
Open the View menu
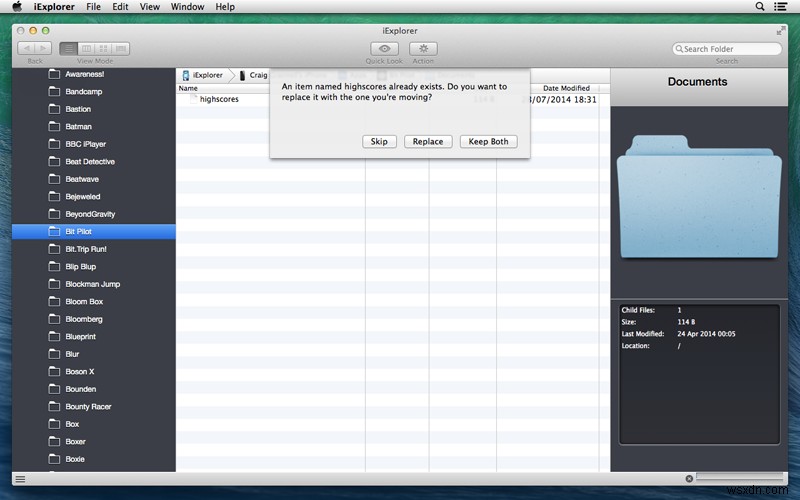click(x=149, y=7)
